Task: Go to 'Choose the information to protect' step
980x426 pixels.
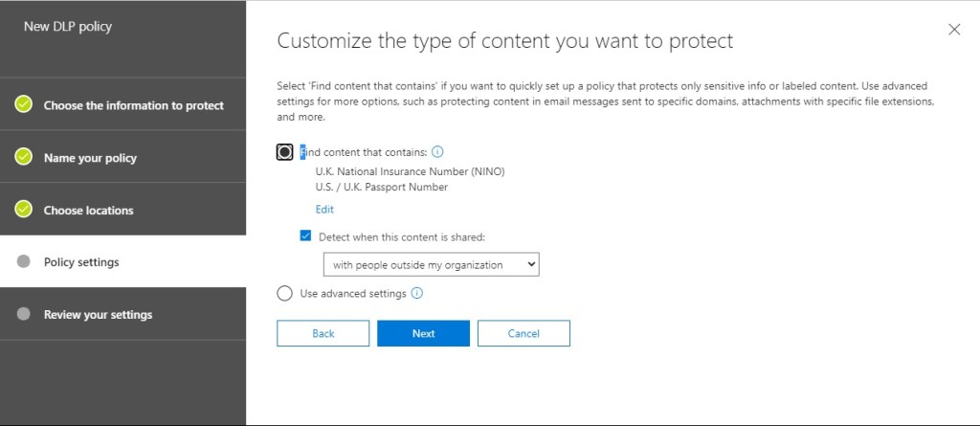Action: tap(133, 105)
